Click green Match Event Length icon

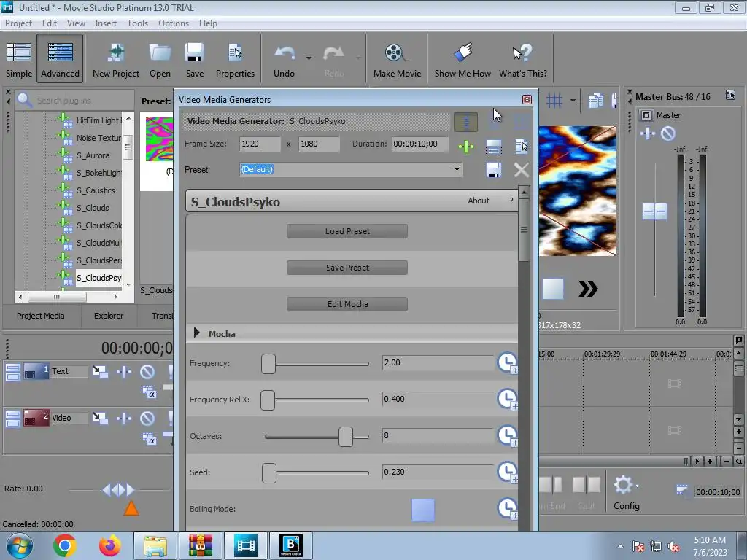(466, 146)
